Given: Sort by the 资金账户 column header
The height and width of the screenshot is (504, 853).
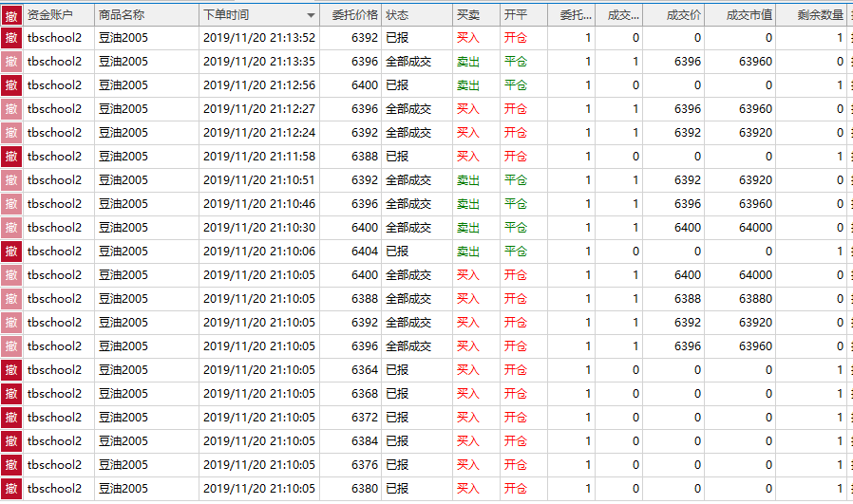Looking at the screenshot, I should [59, 15].
